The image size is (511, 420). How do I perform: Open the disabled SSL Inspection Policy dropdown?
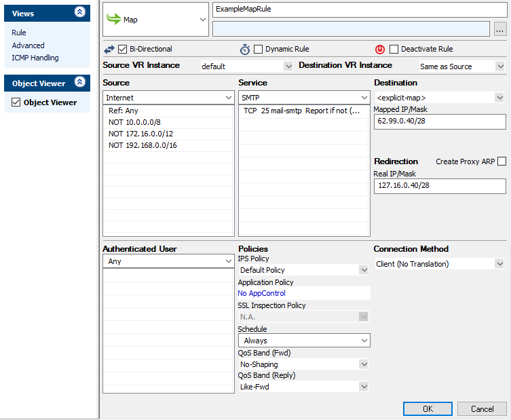[304, 316]
